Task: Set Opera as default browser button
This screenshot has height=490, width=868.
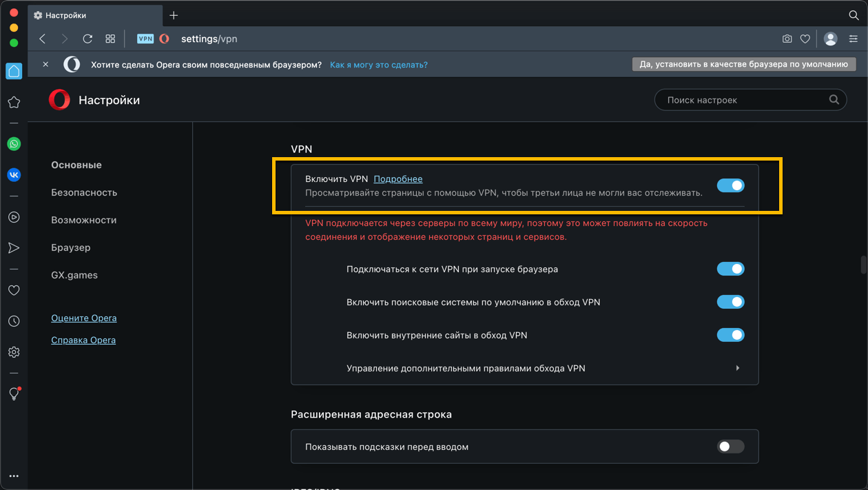Action: point(744,64)
